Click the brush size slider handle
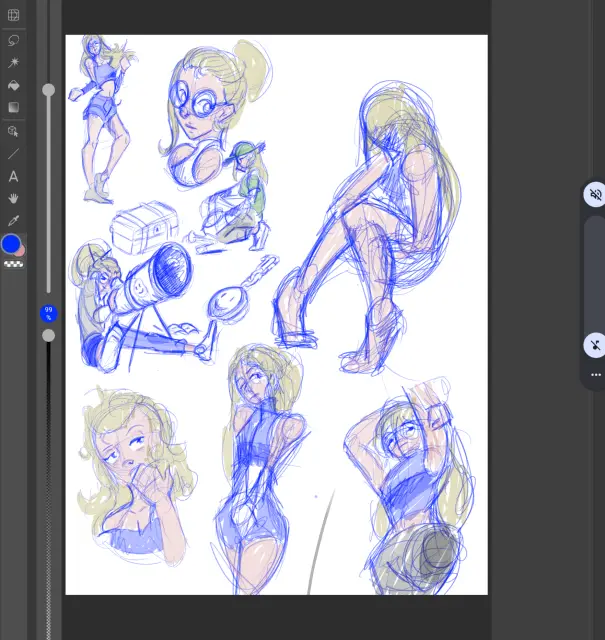This screenshot has height=640, width=605. (x=49, y=90)
